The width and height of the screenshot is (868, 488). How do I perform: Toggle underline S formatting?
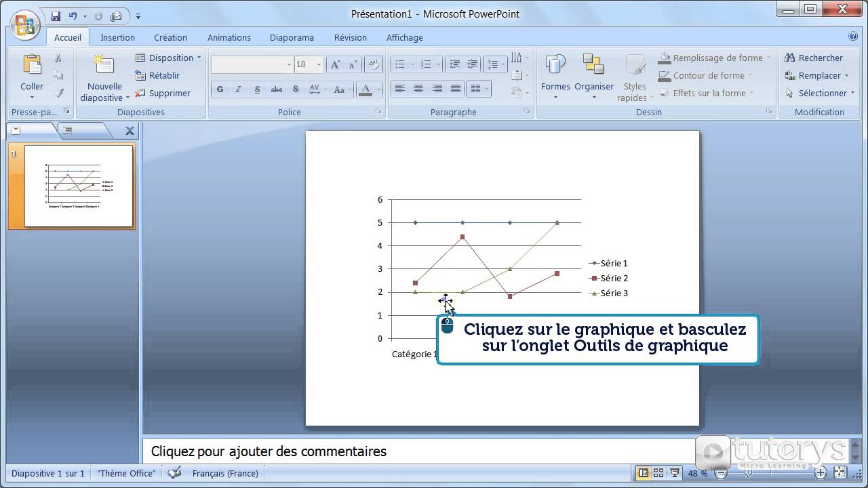point(257,89)
